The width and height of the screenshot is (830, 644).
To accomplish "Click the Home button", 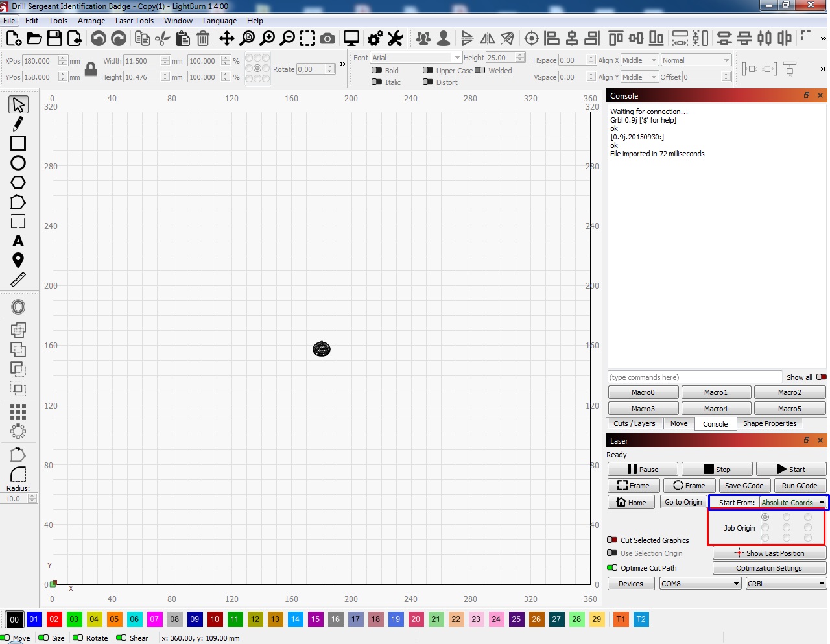I will 631,502.
